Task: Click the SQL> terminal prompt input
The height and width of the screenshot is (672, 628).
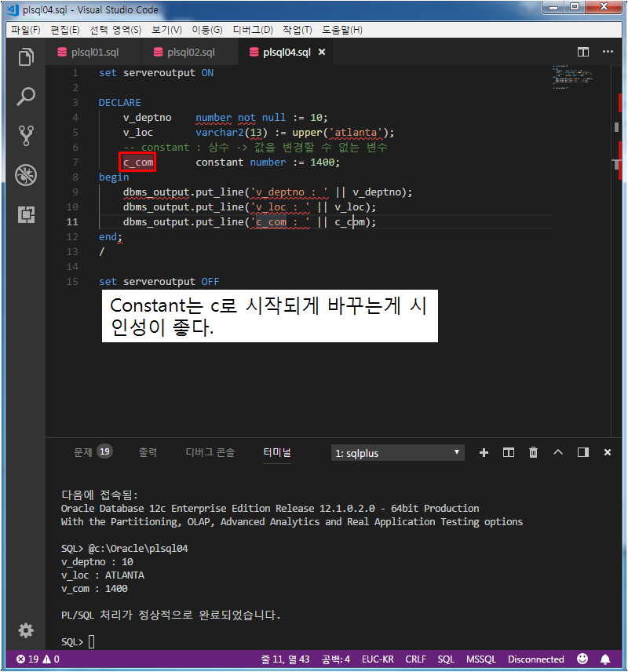Action: click(x=91, y=641)
